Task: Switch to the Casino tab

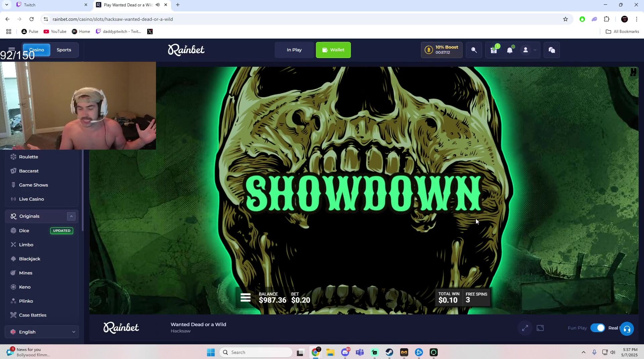Action: (x=37, y=50)
